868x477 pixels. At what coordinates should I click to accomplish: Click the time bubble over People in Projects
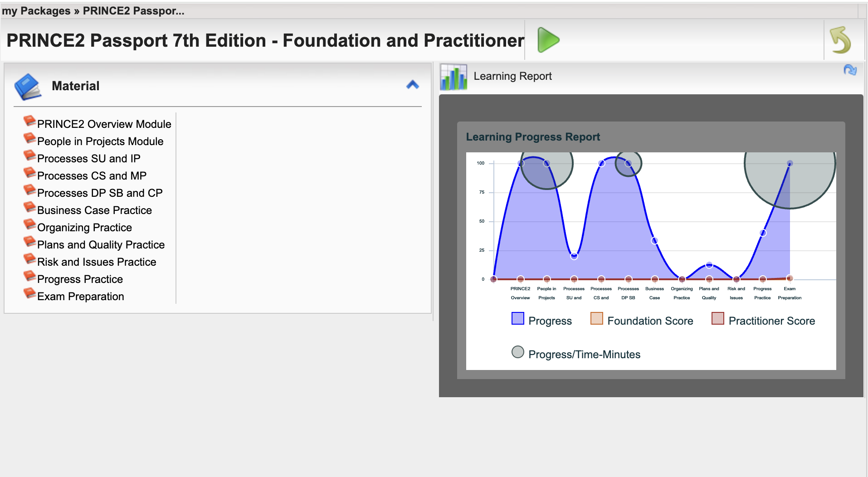pyautogui.click(x=546, y=170)
